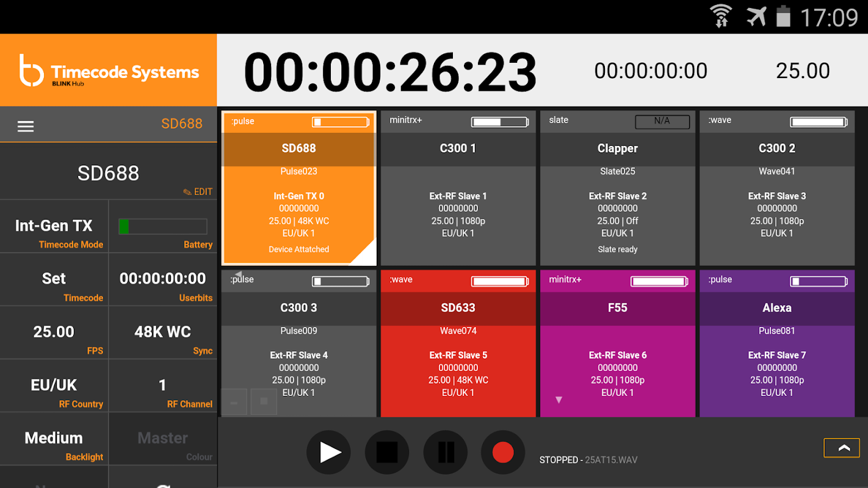
Task: Start transport playback with the play button
Action: (x=328, y=452)
